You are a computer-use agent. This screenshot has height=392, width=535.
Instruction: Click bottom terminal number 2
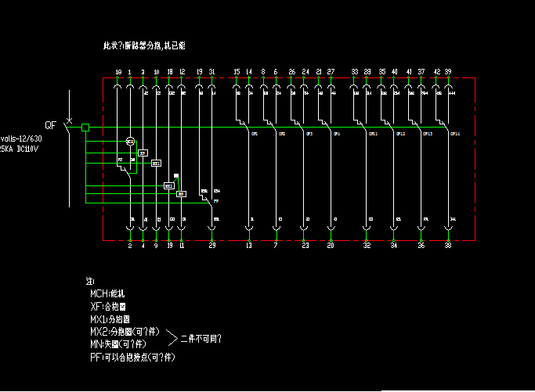click(x=130, y=246)
